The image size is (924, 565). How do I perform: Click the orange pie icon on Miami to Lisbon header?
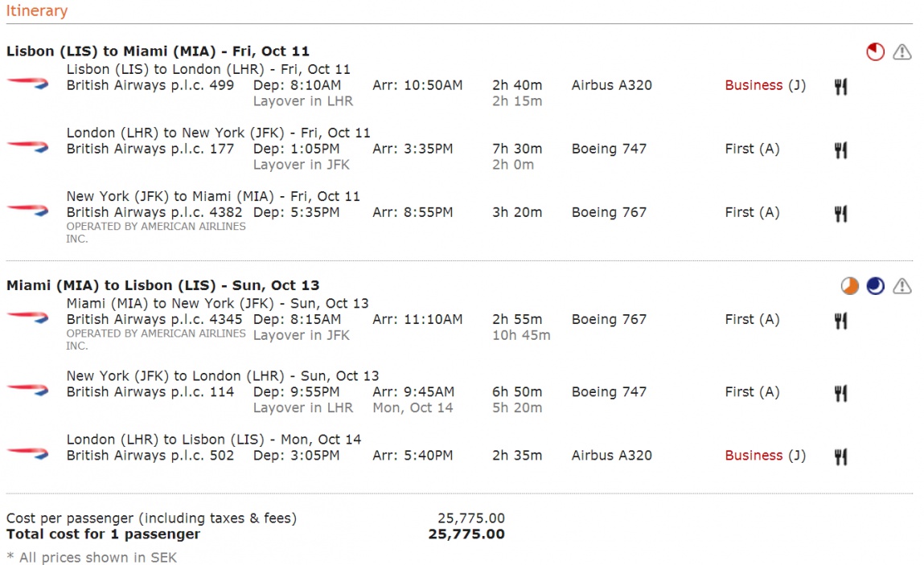click(x=849, y=286)
